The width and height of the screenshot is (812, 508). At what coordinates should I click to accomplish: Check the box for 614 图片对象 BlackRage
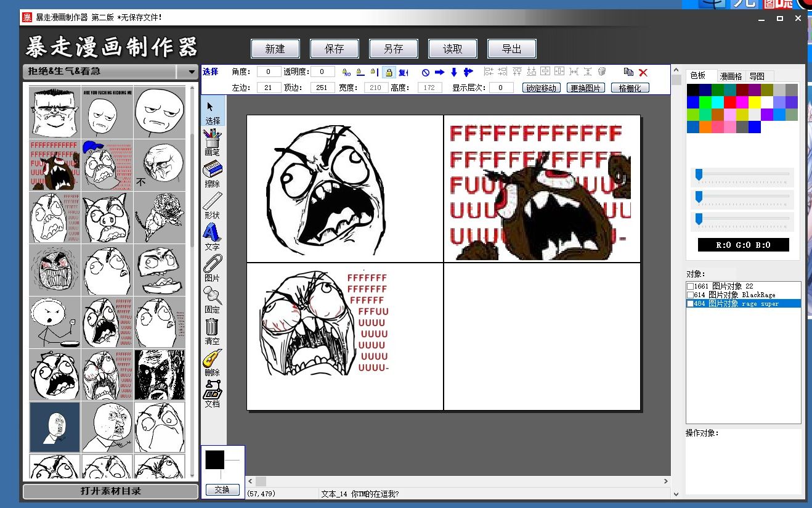[690, 295]
